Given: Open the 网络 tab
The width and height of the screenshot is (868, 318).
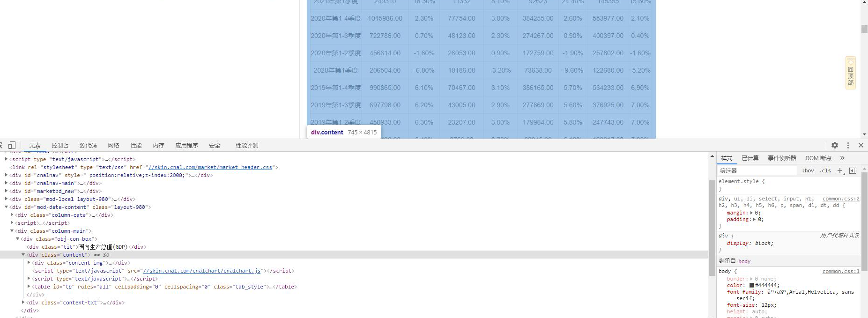Looking at the screenshot, I should 113,145.
